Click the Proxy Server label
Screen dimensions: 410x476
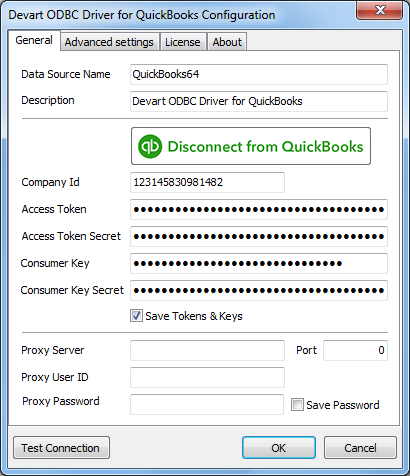point(53,350)
